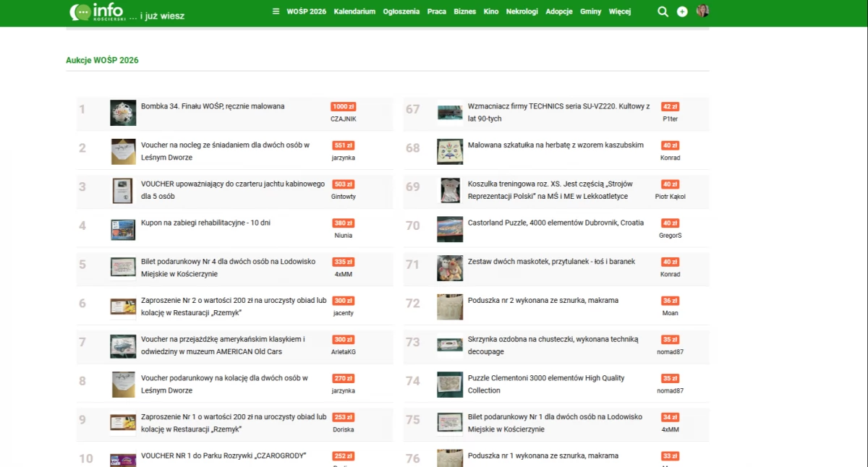Click the 551 zł price badge
Image resolution: width=868 pixels, height=467 pixels.
[x=344, y=145]
